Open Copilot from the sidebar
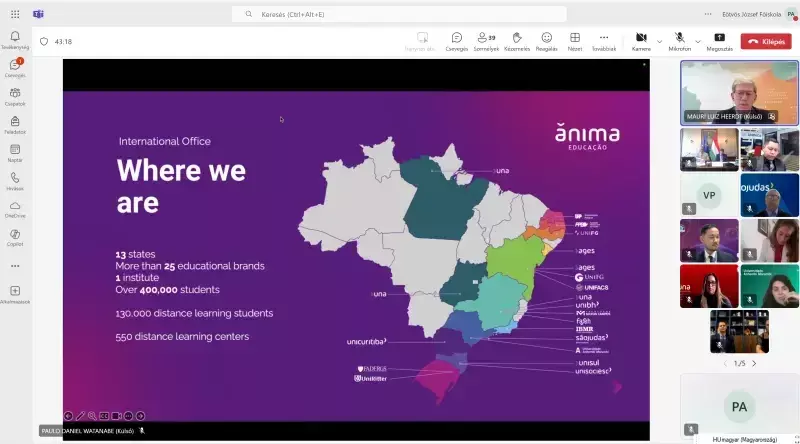This screenshot has width=800, height=444. pos(15,238)
